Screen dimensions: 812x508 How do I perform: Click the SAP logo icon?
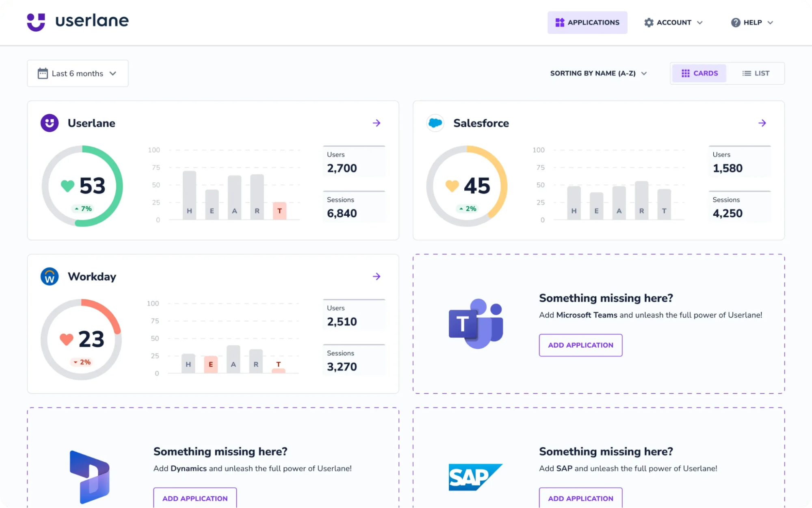pyautogui.click(x=476, y=477)
